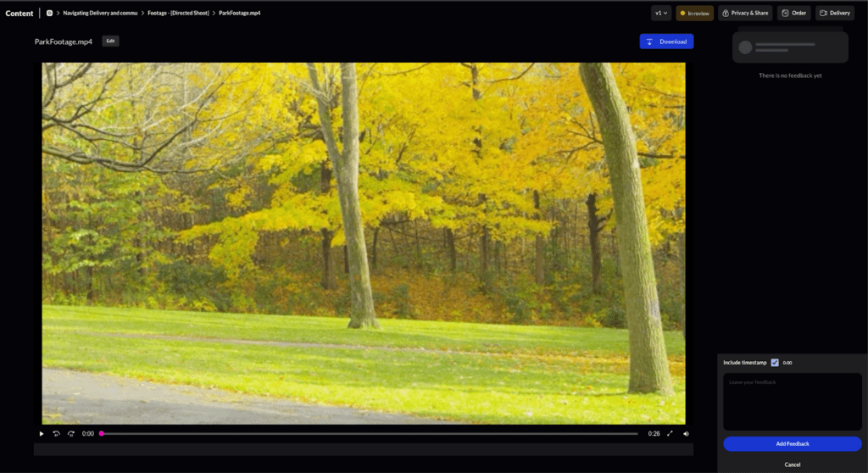Uncheck the Include timestamp checkbox
868x473 pixels.
point(775,362)
